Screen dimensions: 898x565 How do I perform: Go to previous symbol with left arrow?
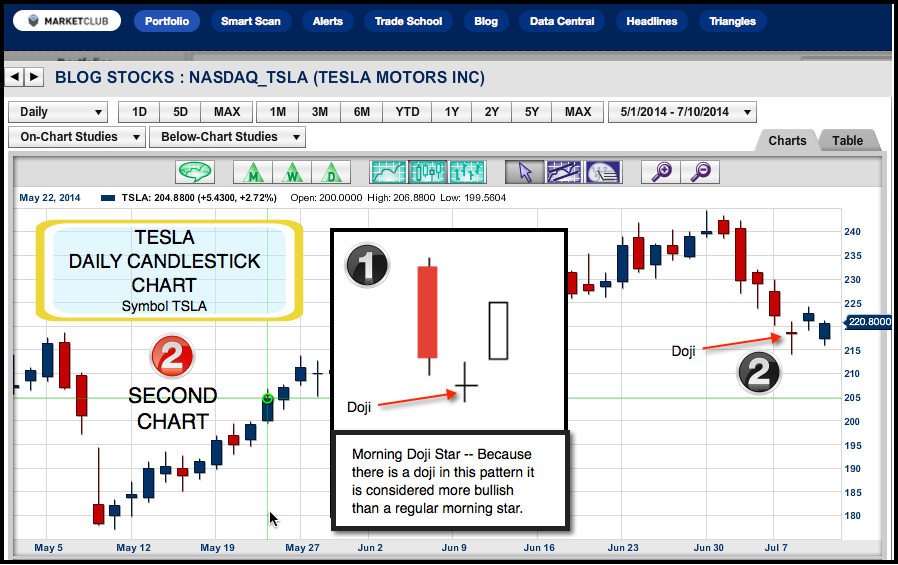point(15,77)
